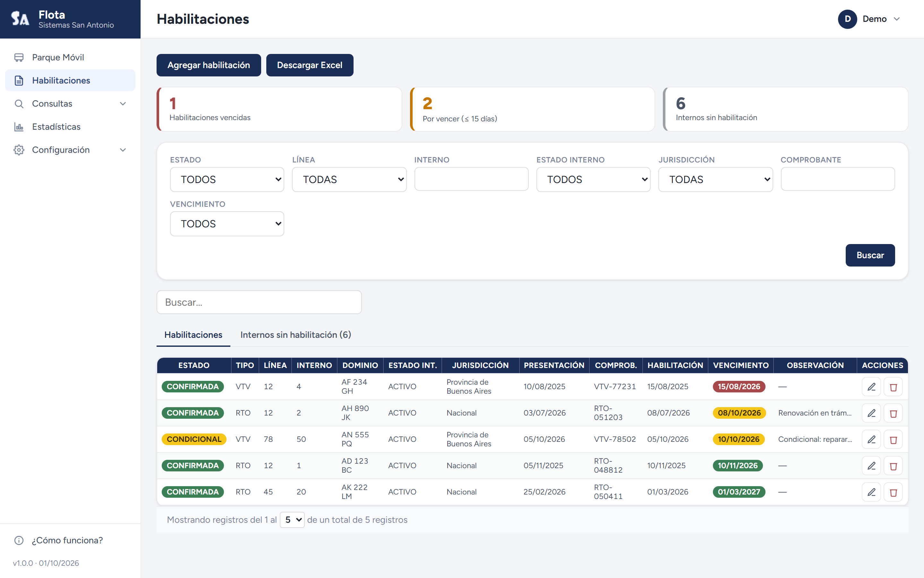Expand the Configuración menu

tap(70, 150)
